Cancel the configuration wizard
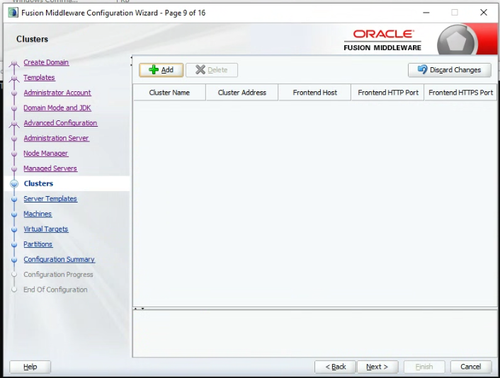This screenshot has height=378, width=500. click(x=471, y=367)
